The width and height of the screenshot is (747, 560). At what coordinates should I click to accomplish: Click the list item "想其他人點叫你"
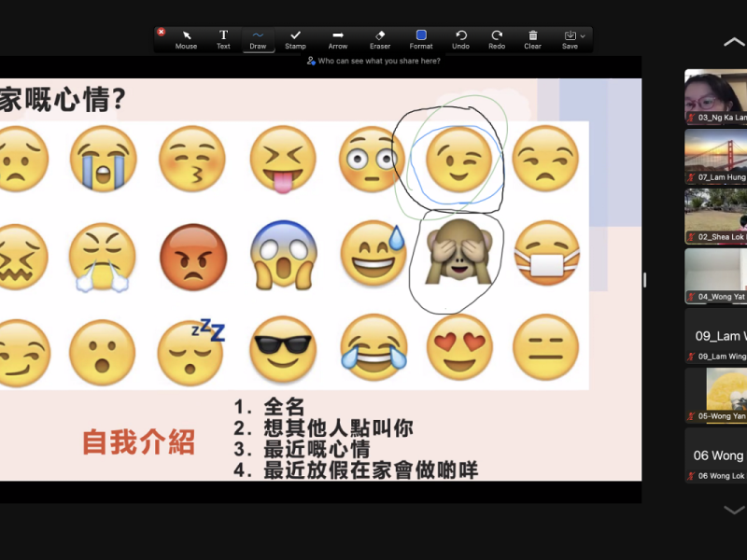pyautogui.click(x=339, y=428)
